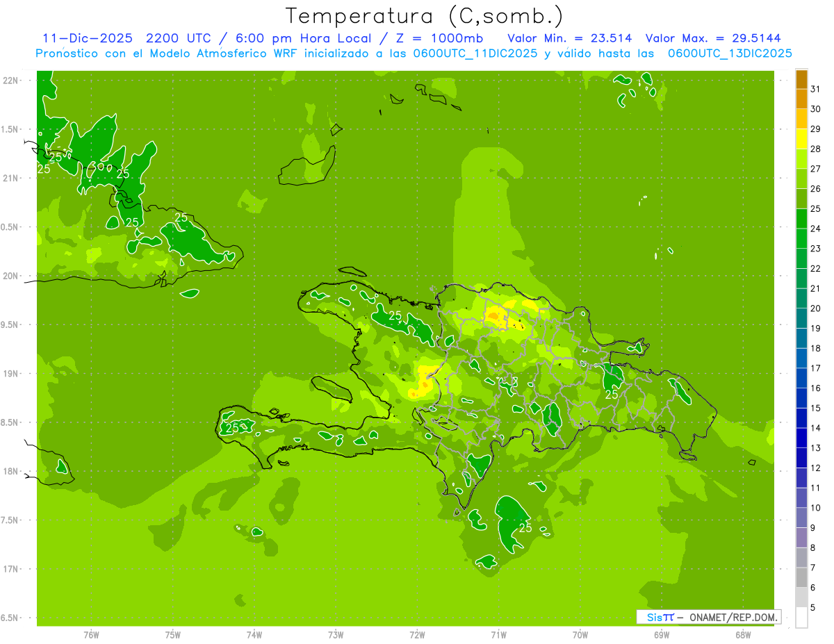Click the colorbar label "30"
This screenshot has height=644, width=834.
(815, 109)
